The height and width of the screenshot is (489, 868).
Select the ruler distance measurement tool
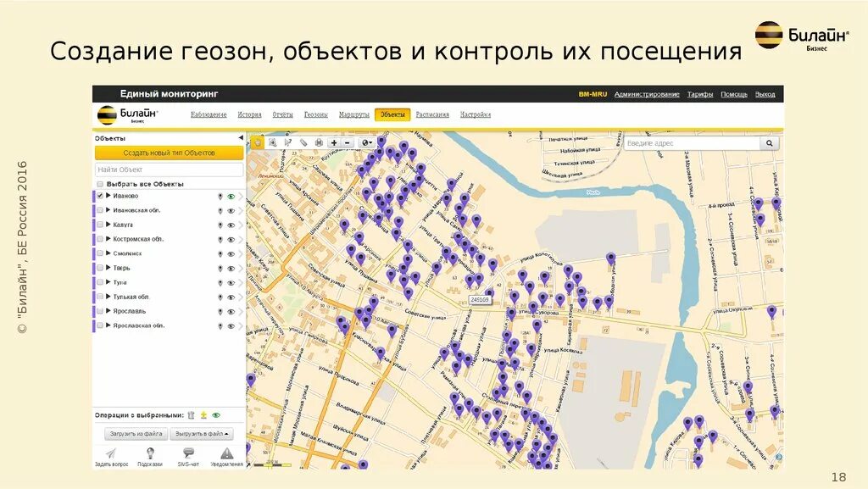303,142
